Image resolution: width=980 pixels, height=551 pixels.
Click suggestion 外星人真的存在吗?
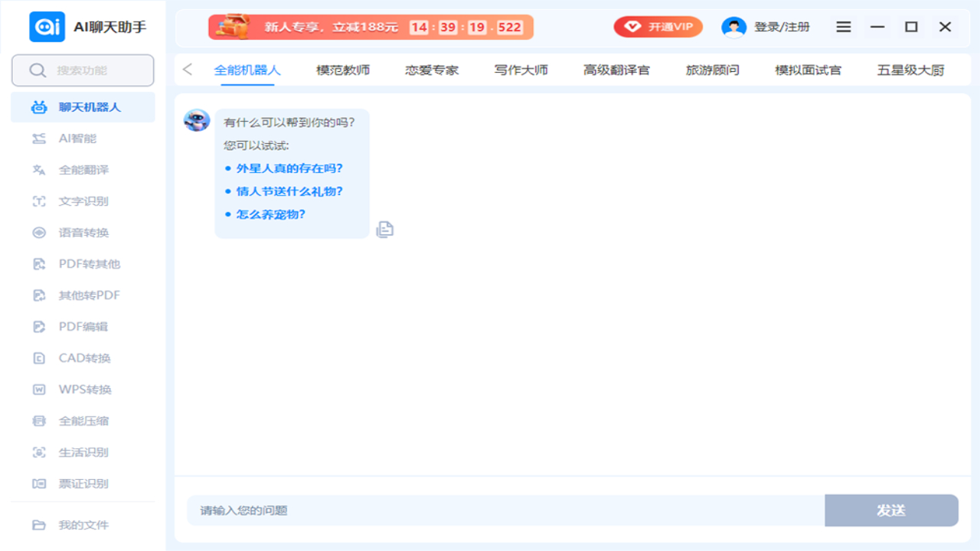click(289, 168)
